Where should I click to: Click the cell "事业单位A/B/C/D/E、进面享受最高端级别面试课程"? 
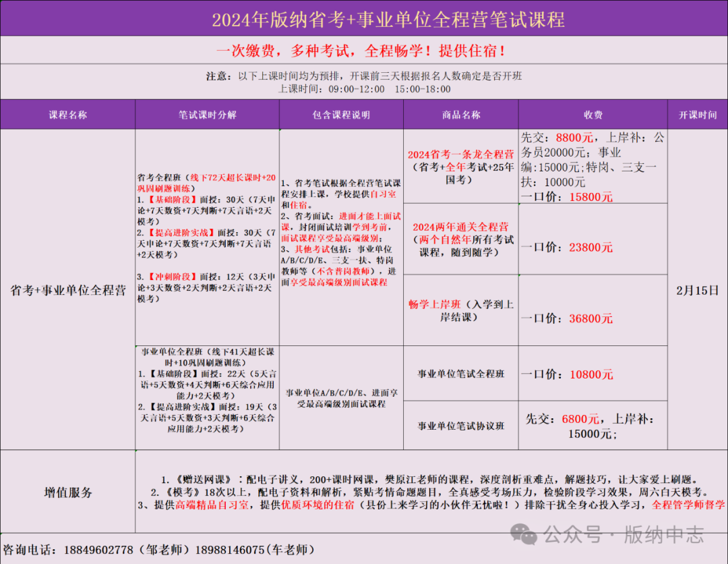tap(342, 399)
